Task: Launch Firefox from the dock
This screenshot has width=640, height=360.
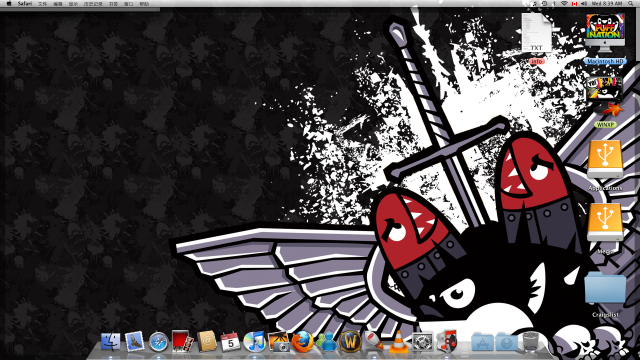Action: 302,342
